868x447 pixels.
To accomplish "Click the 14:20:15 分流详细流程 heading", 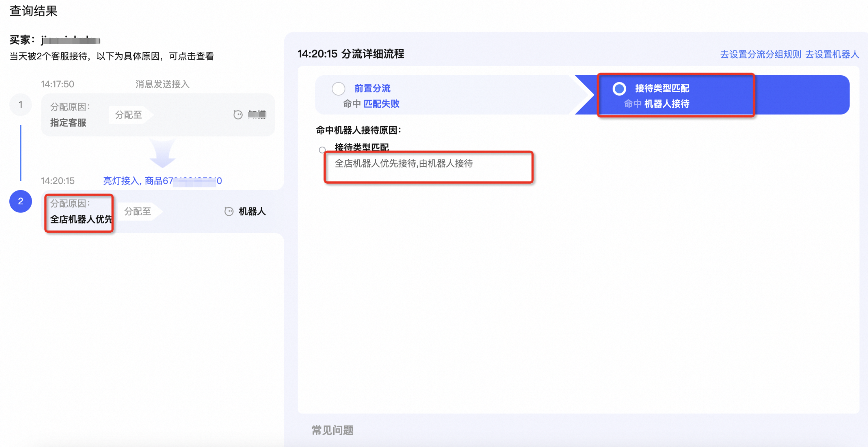I will click(x=351, y=54).
